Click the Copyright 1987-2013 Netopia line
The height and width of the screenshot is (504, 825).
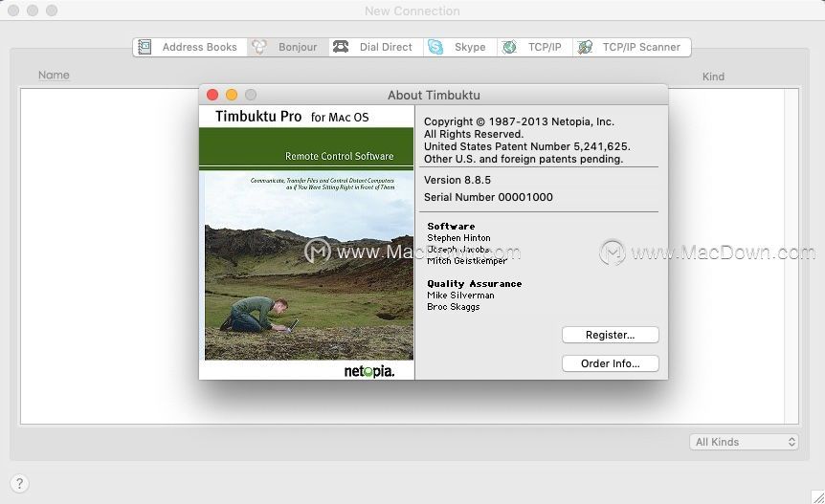coord(519,121)
